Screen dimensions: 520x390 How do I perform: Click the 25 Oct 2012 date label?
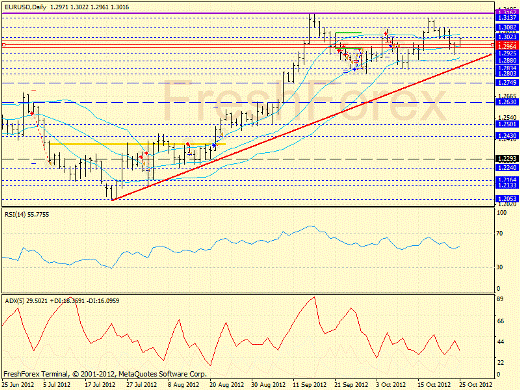click(x=476, y=385)
